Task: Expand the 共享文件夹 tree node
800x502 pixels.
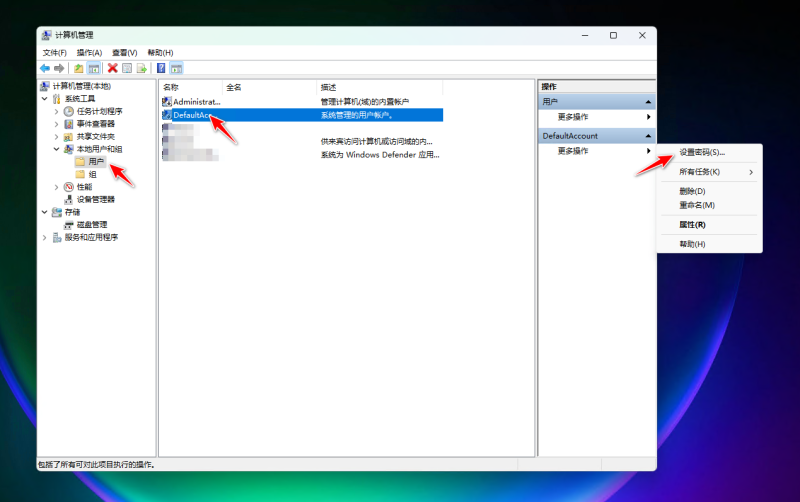Action: (x=57, y=137)
